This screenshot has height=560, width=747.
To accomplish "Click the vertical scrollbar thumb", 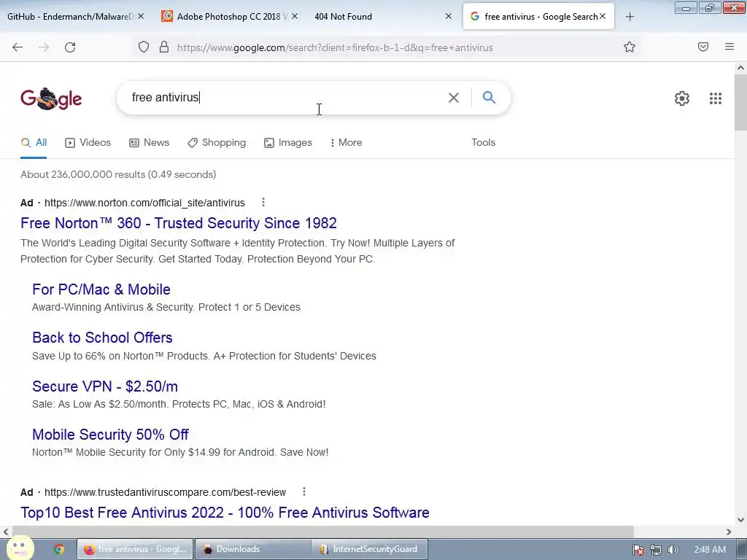I will point(740,102).
